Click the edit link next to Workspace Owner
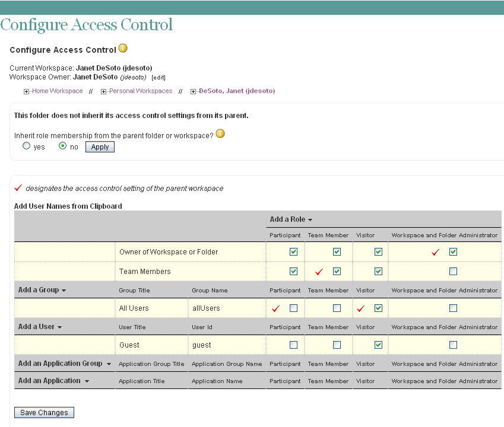 (x=159, y=77)
